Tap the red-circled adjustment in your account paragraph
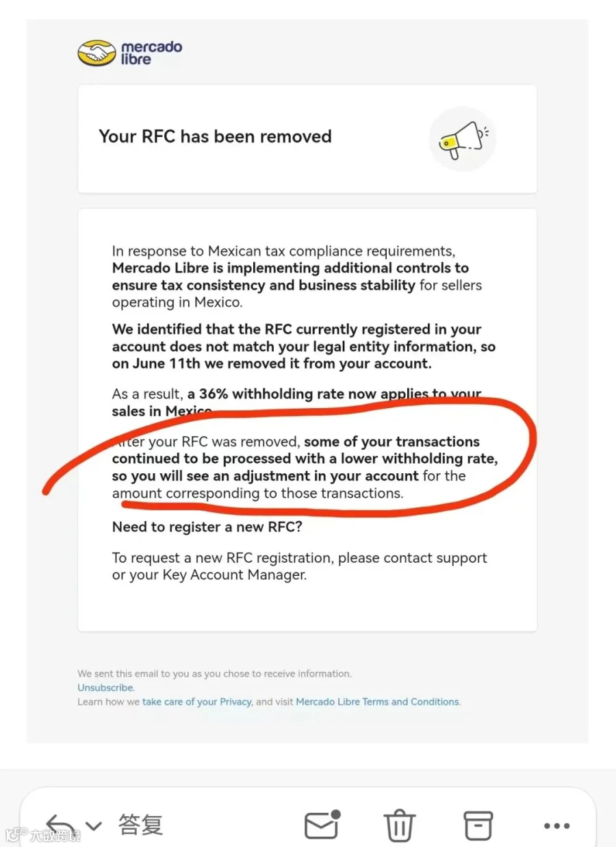The height and width of the screenshot is (847, 616). [305, 467]
